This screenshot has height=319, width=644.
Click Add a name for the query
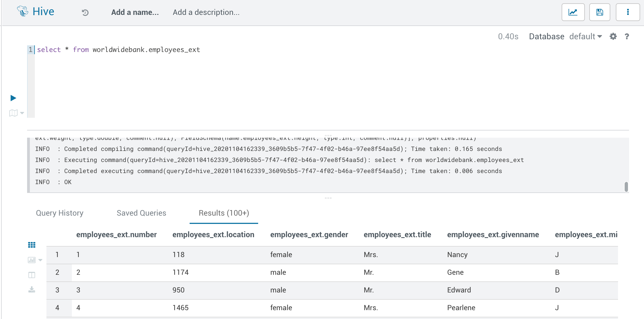[135, 12]
